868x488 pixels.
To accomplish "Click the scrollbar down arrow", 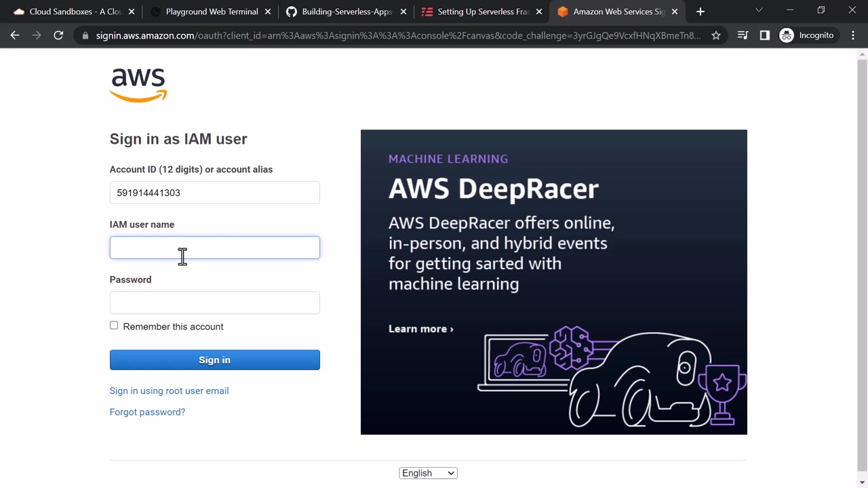I will click(862, 482).
